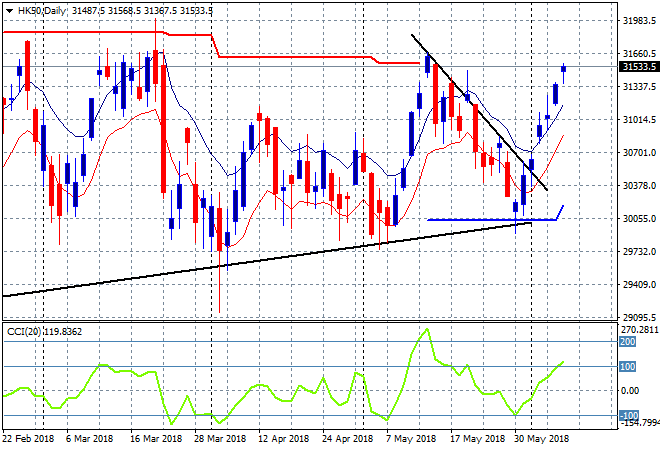Image resolution: width=660 pixels, height=450 pixels.
Task: Select the short descending black trendline in May
Action: click(479, 112)
